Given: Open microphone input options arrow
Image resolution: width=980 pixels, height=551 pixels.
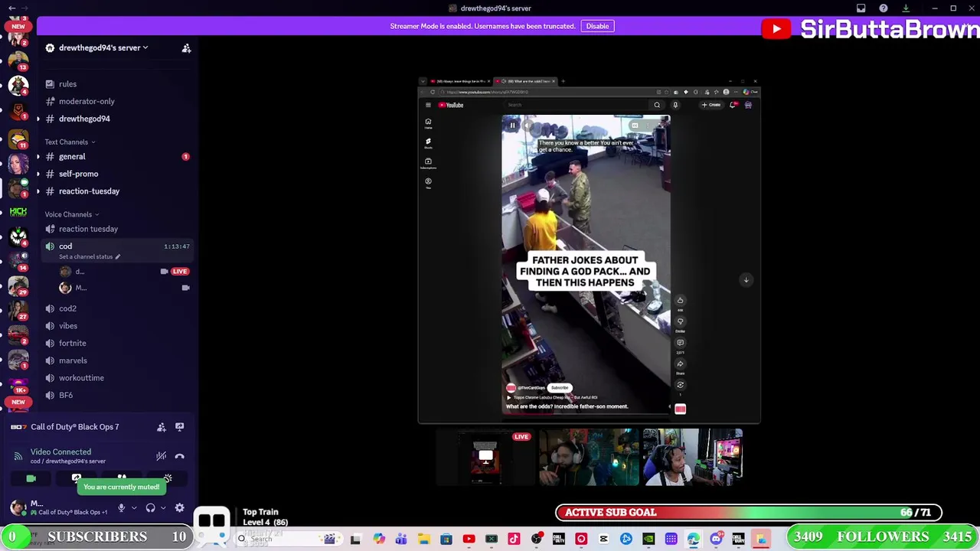Looking at the screenshot, I should coord(134,507).
